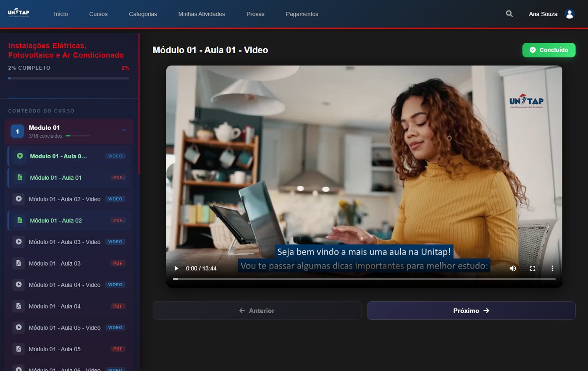This screenshot has width=588, height=371.
Task: Click the course completion progress bar
Action: coord(69,78)
